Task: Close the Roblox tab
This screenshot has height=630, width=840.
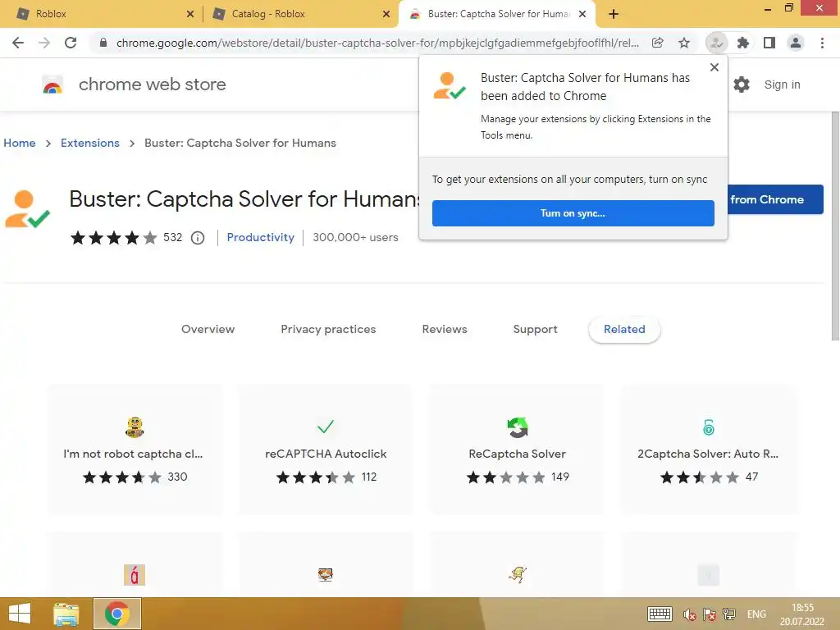Action: point(190,14)
